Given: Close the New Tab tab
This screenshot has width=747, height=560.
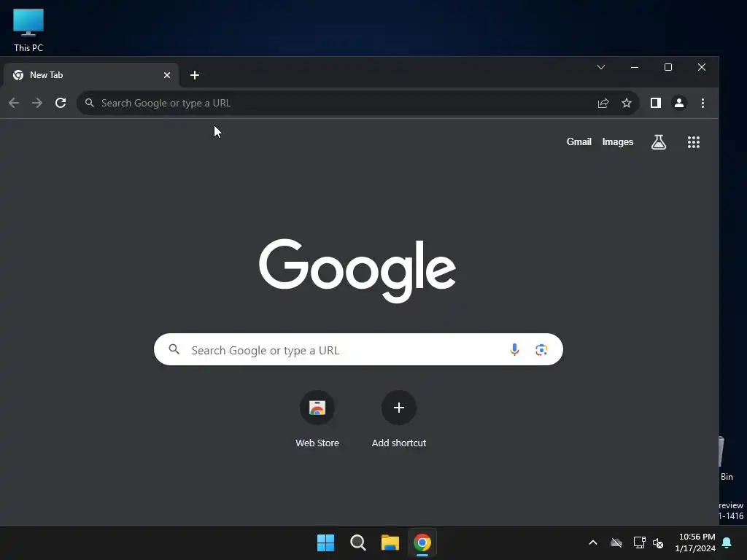Looking at the screenshot, I should point(167,75).
